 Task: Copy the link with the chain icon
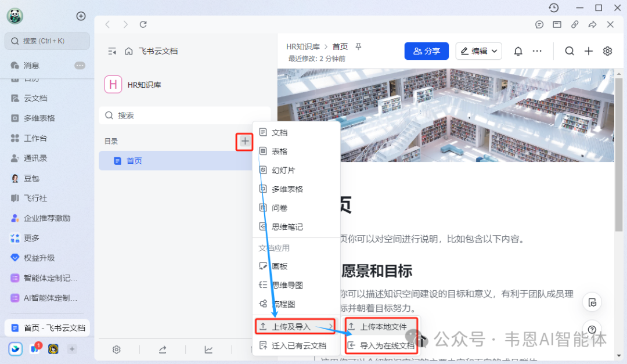(x=575, y=24)
